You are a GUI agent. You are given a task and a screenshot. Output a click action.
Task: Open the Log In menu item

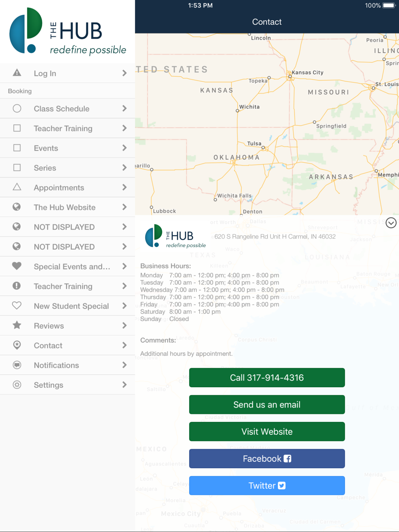[x=67, y=73]
